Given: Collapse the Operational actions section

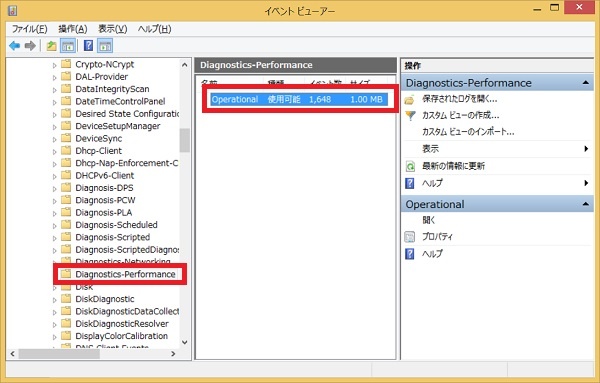Looking at the screenshot, I should coord(585,204).
